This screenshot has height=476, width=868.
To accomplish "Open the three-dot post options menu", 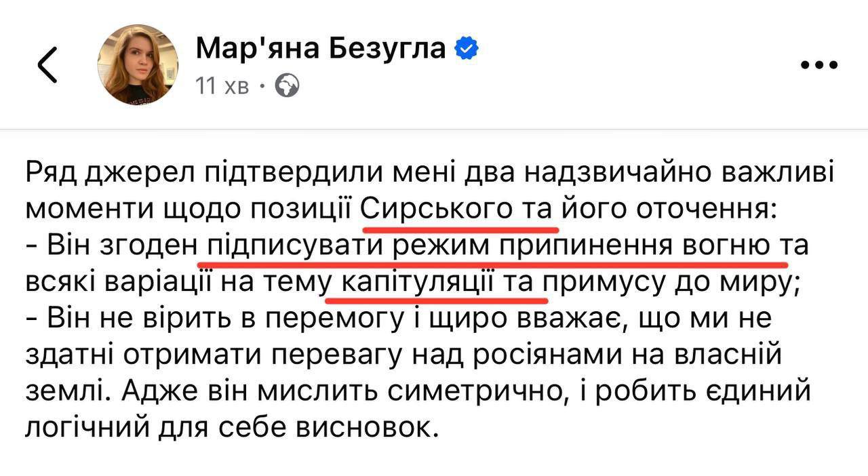I will click(819, 65).
